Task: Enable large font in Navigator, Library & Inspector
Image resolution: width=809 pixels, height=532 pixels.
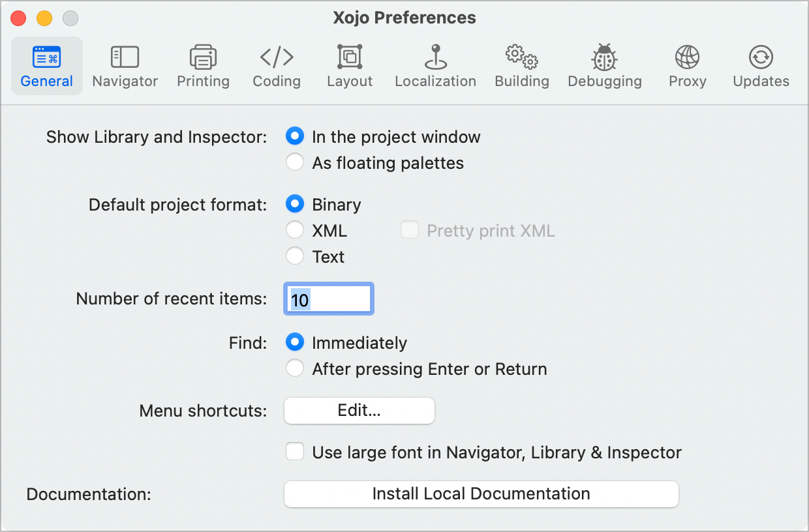Action: coord(295,452)
